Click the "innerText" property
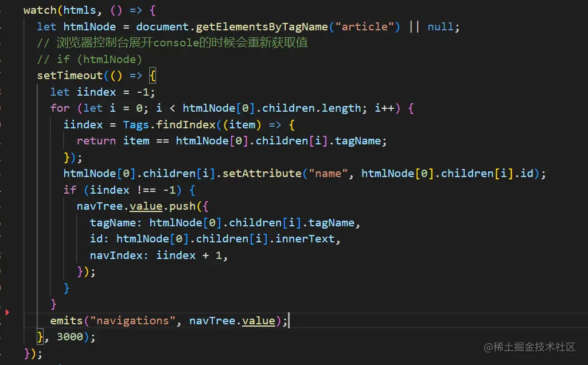This screenshot has width=588, height=365. coord(305,239)
